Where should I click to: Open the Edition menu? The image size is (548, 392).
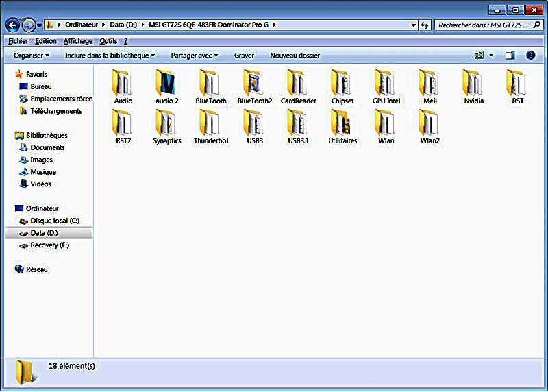pos(45,41)
